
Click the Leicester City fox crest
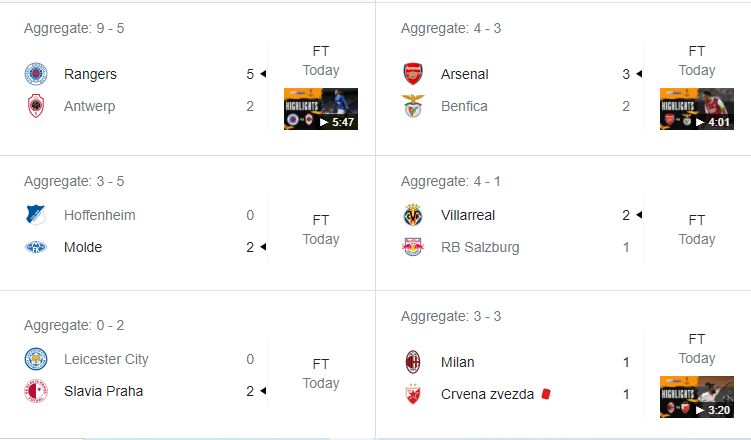pos(36,359)
